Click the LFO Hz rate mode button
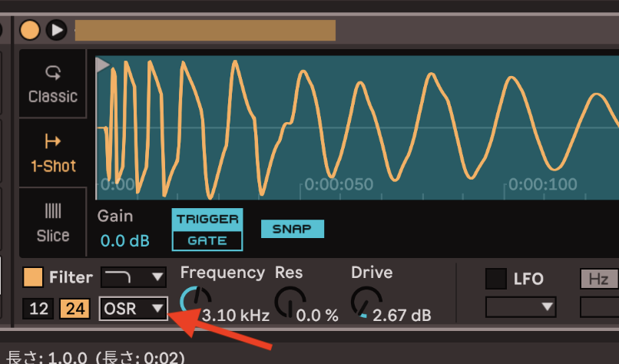Image resolution: width=619 pixels, height=364 pixels. [x=599, y=279]
